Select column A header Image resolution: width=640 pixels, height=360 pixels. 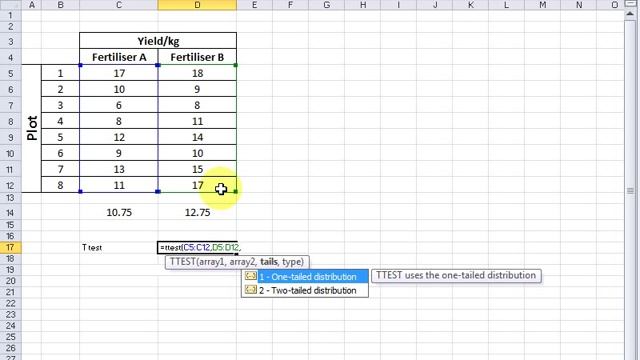coord(31,5)
